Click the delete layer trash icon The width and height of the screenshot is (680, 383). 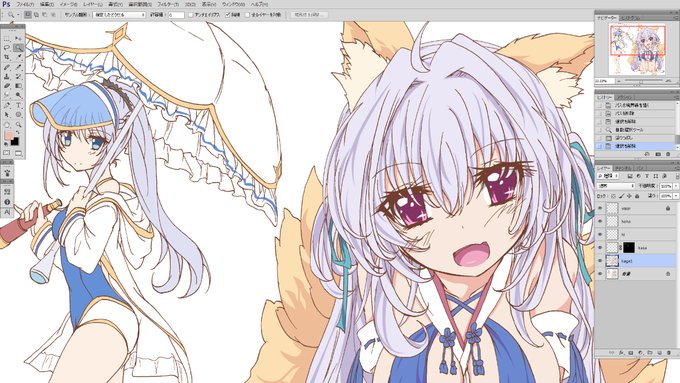click(668, 353)
